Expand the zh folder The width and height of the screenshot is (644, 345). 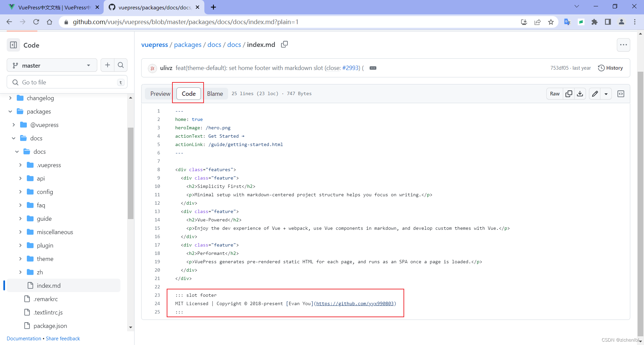click(x=20, y=272)
